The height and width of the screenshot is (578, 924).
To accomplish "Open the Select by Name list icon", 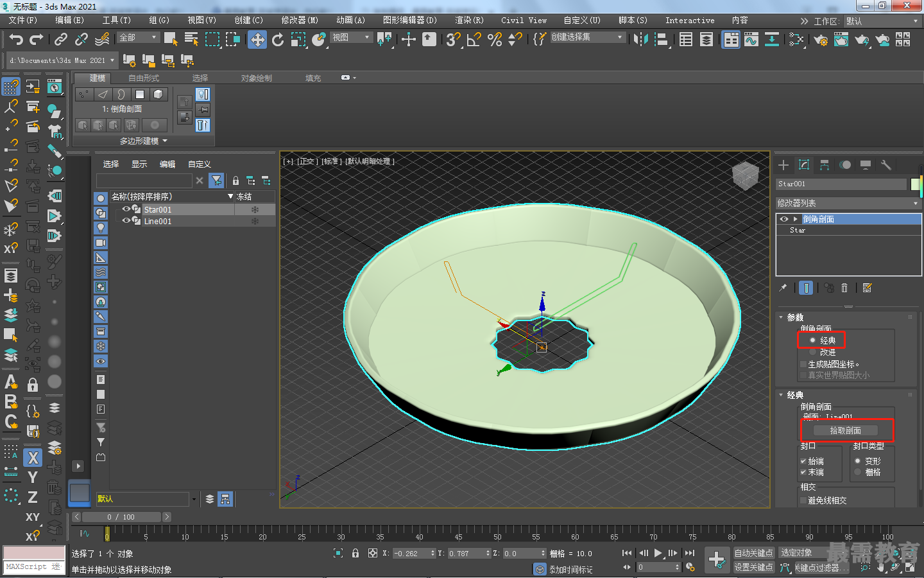I will pyautogui.click(x=191, y=40).
